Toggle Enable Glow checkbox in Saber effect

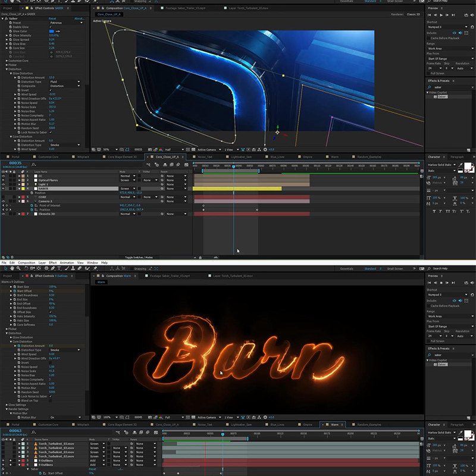[x=51, y=27]
